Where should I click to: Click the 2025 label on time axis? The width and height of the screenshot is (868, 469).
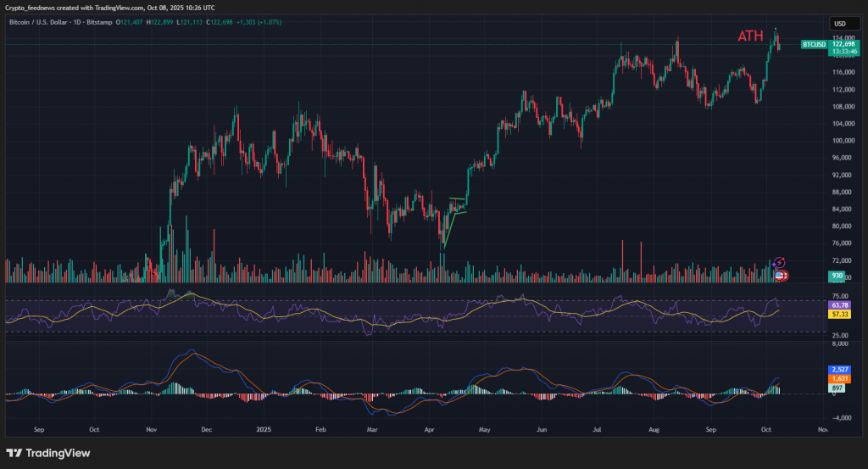(x=264, y=429)
